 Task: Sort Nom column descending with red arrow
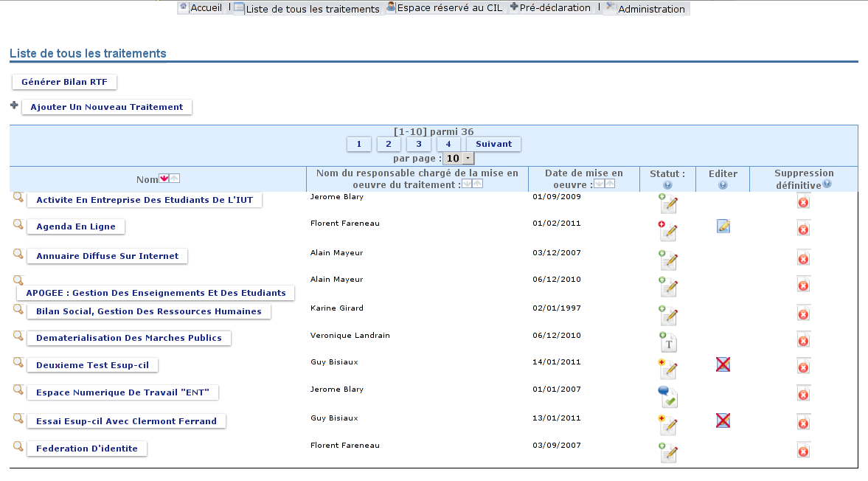(164, 179)
